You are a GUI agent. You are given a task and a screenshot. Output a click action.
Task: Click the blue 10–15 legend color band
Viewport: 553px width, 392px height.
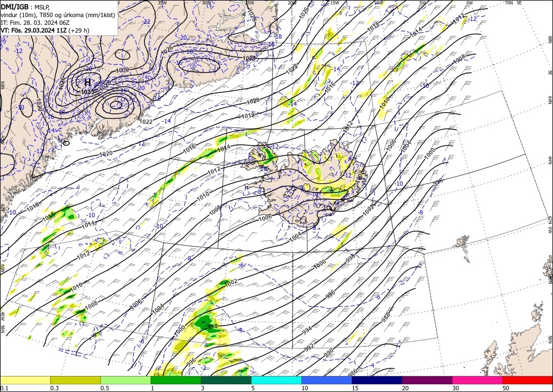(x=327, y=380)
